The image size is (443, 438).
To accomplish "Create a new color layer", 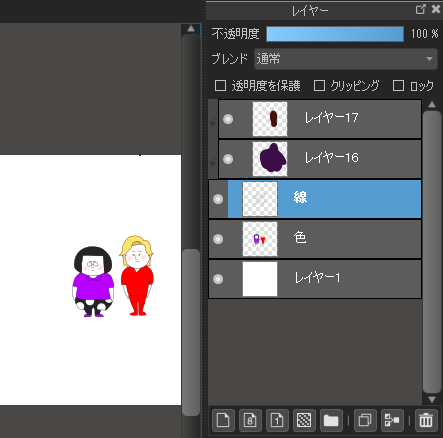I will (x=223, y=420).
